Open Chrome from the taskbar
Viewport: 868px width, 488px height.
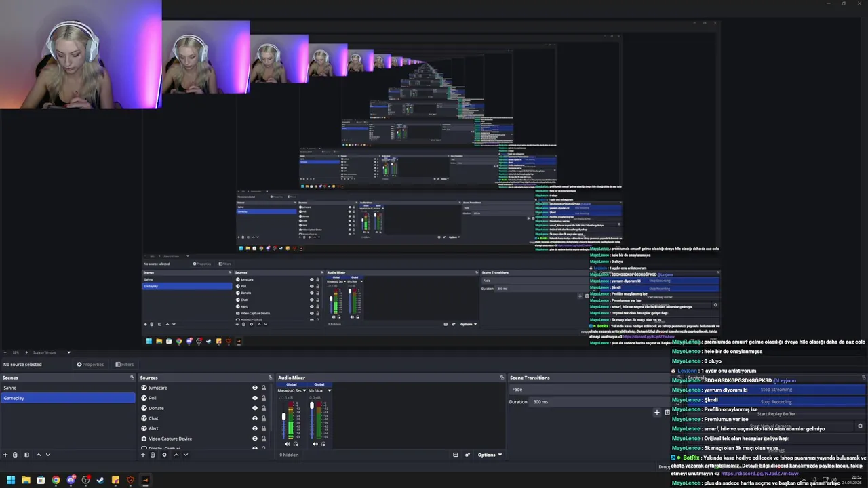[56, 480]
